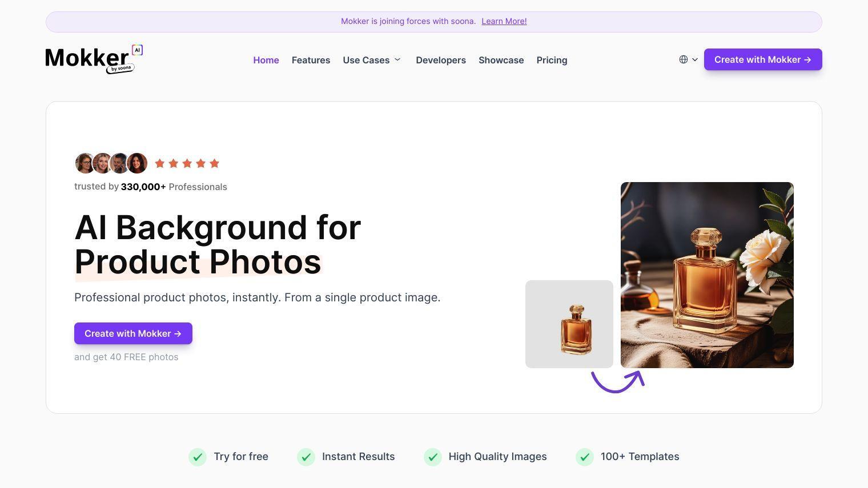The width and height of the screenshot is (868, 488).
Task: Open the Showcase page
Action: pos(501,60)
